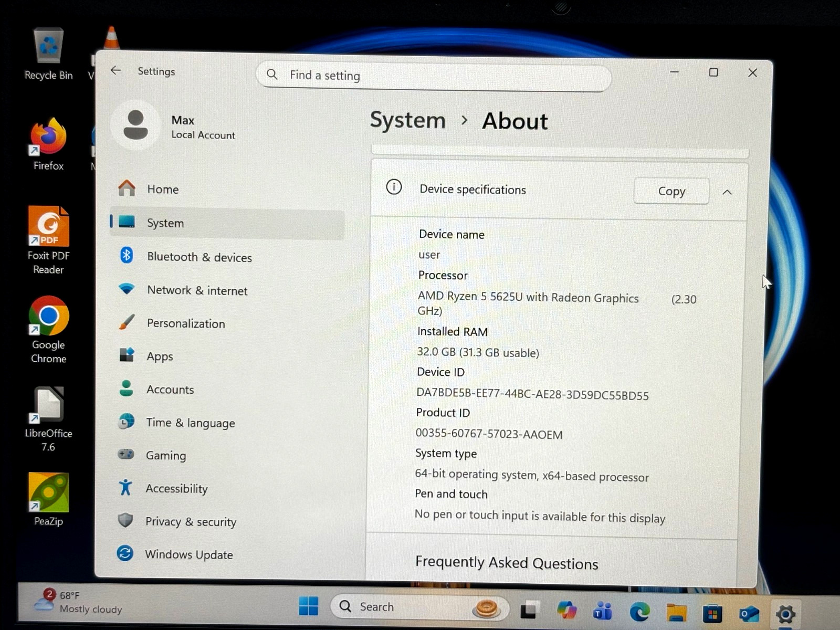Click the taskbar Search box
The image size is (840, 630).
419,607
